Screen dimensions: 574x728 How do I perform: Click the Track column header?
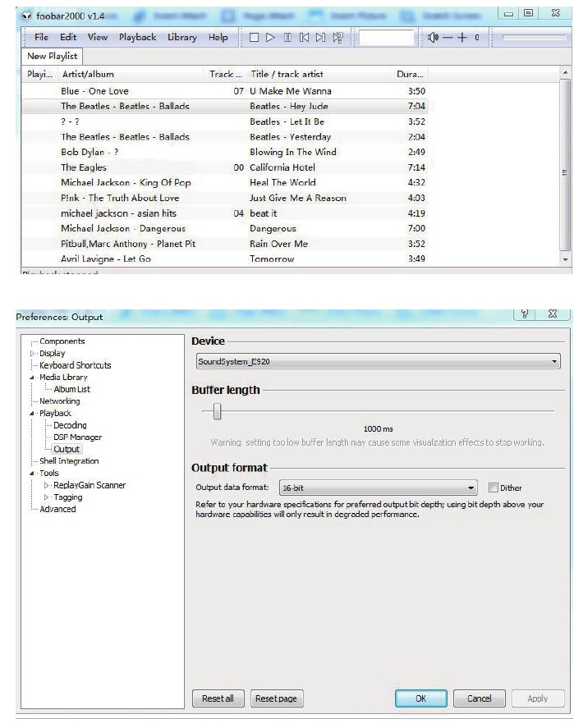(225, 75)
